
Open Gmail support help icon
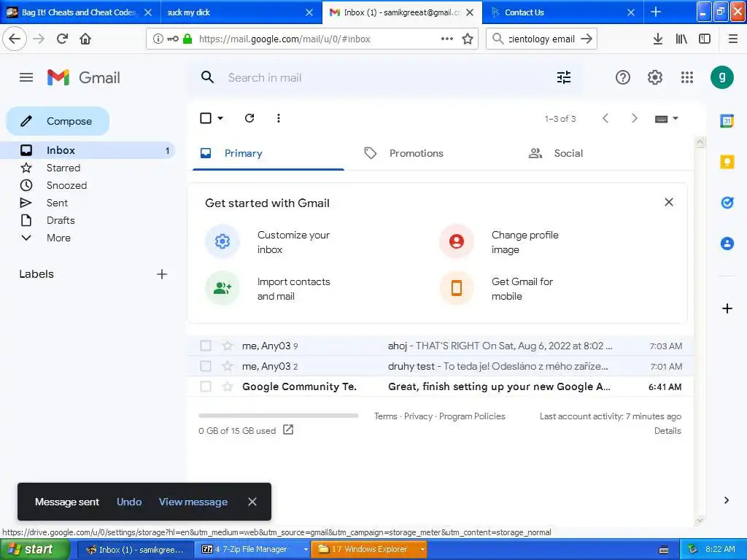pyautogui.click(x=623, y=77)
